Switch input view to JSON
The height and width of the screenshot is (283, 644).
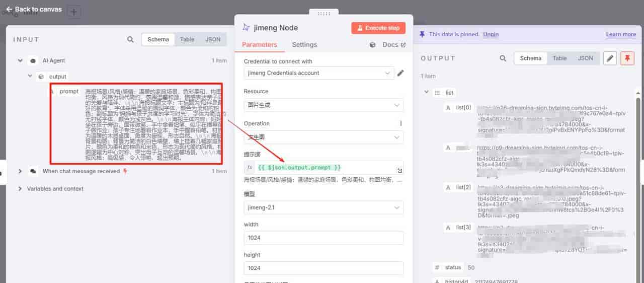point(213,39)
